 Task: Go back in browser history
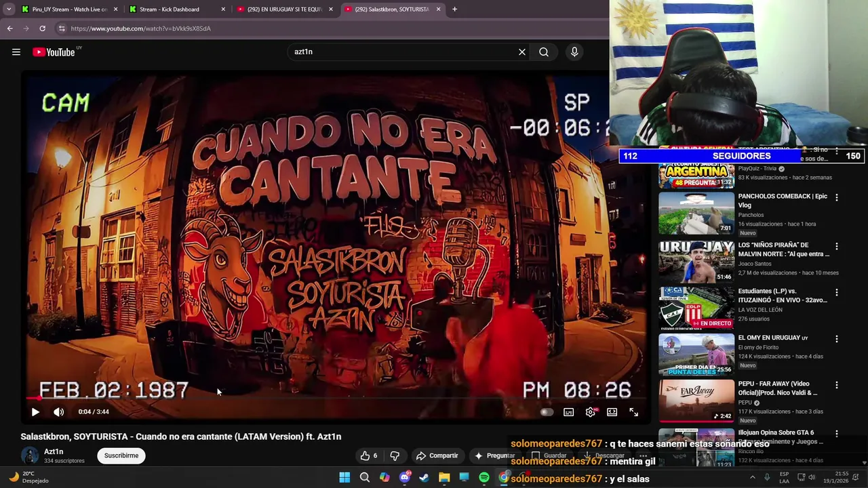(9, 28)
